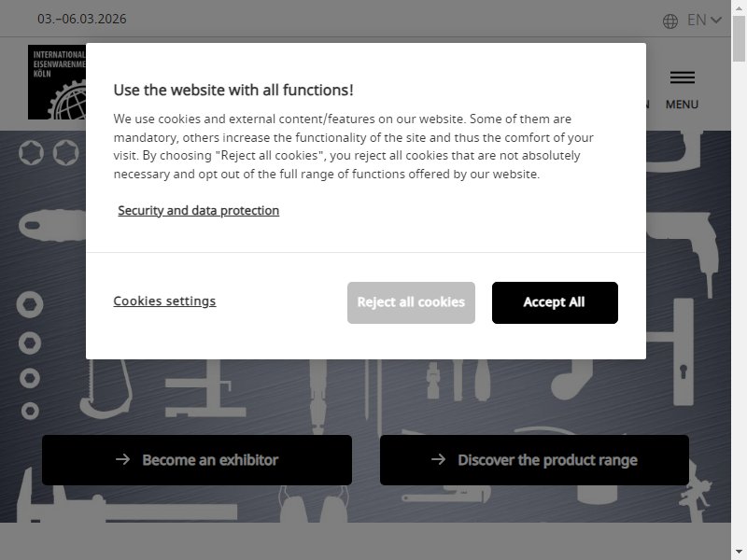Screen dimensions: 747x560
Task: Reject all cookies
Action: 411,302
